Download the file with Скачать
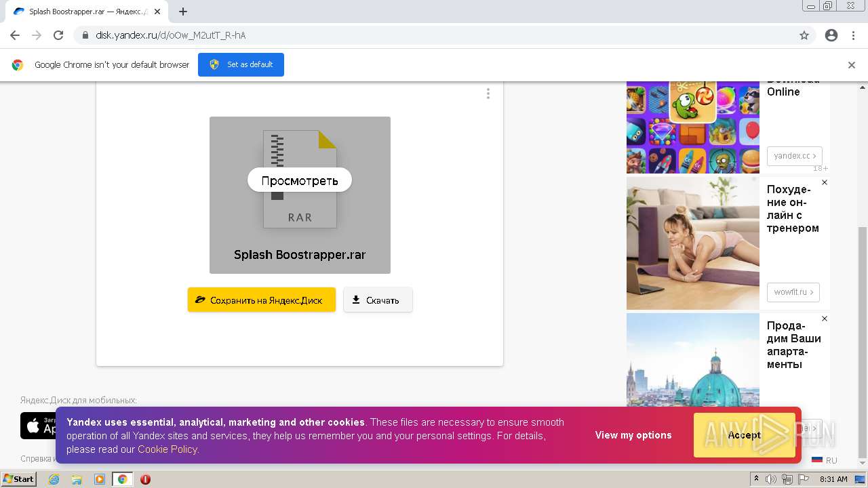Screen dimensions: 868x488 click(x=378, y=300)
